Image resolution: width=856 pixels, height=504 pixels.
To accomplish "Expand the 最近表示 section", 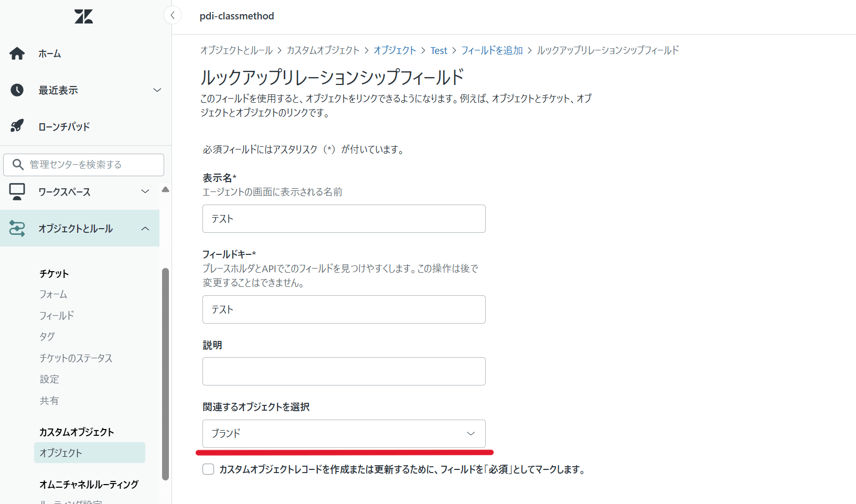I will pos(157,90).
